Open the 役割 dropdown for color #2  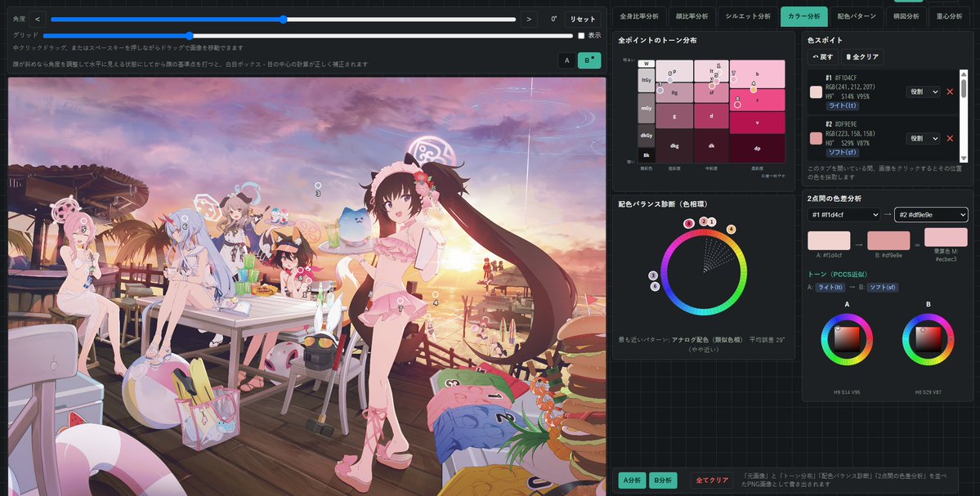click(923, 138)
